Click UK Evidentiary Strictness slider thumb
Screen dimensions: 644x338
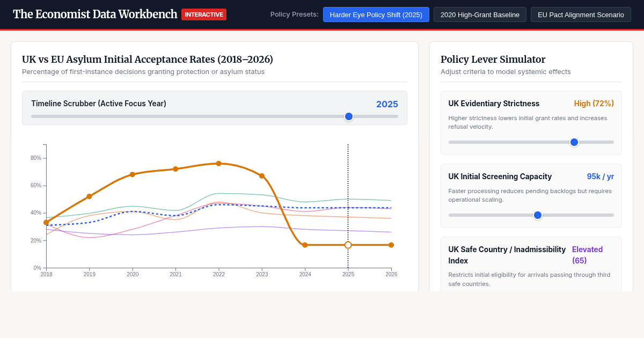pos(574,142)
